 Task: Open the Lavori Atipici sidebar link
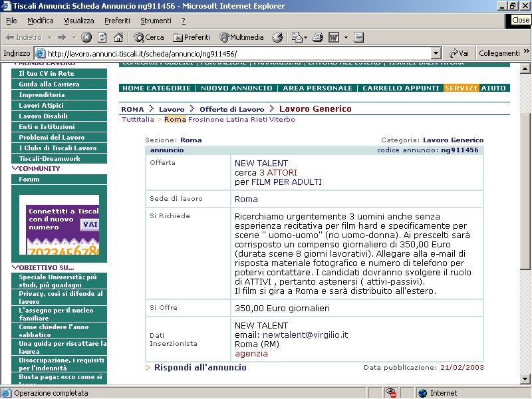coord(59,105)
